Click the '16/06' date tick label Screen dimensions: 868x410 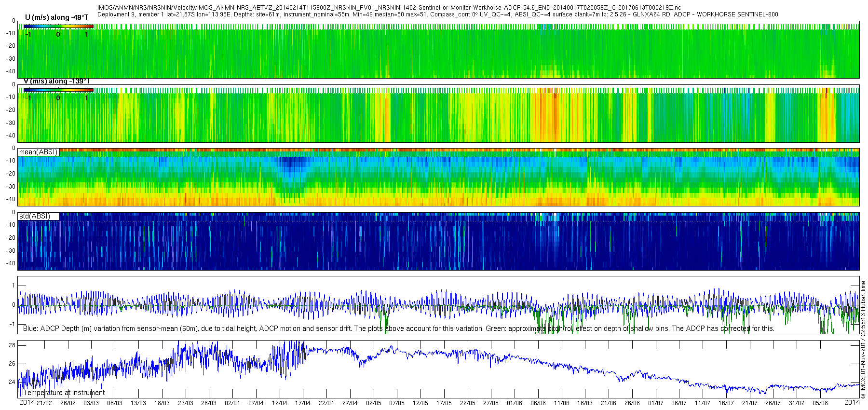(x=585, y=403)
